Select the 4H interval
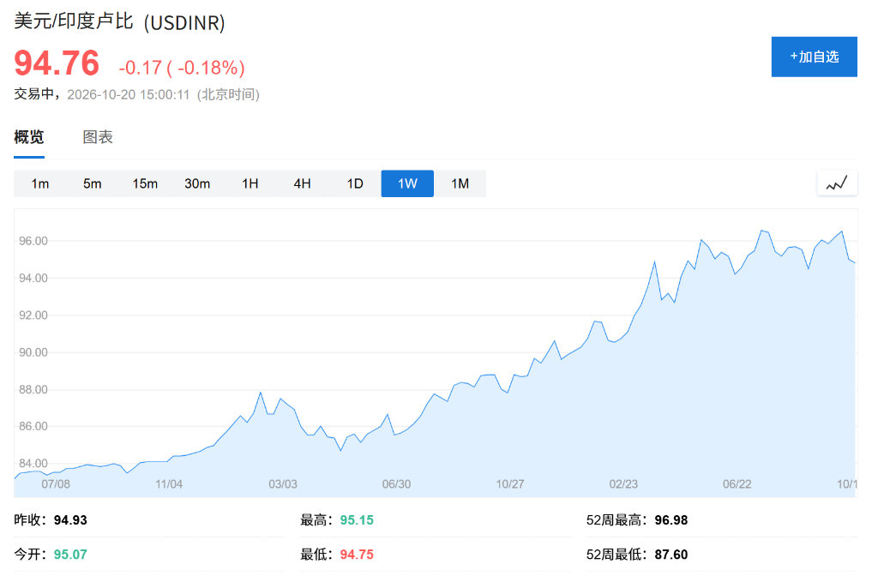 coord(303,183)
